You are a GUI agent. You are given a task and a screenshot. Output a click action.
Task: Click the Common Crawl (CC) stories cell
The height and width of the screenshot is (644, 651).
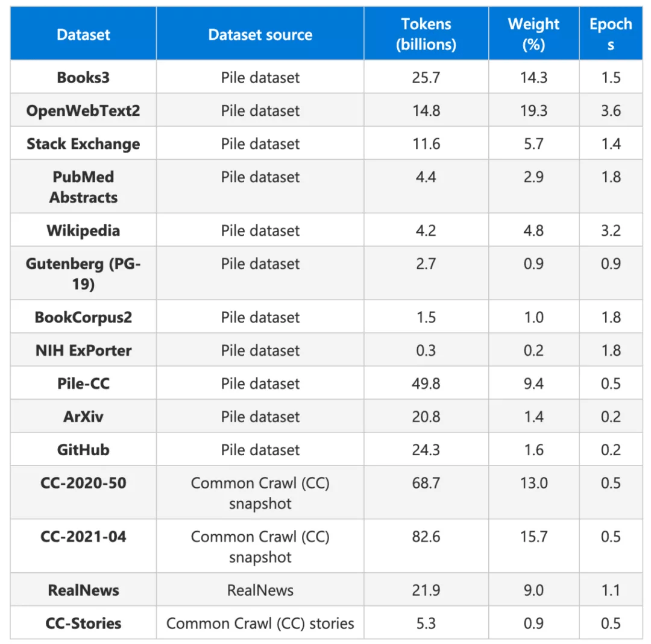coord(260,623)
